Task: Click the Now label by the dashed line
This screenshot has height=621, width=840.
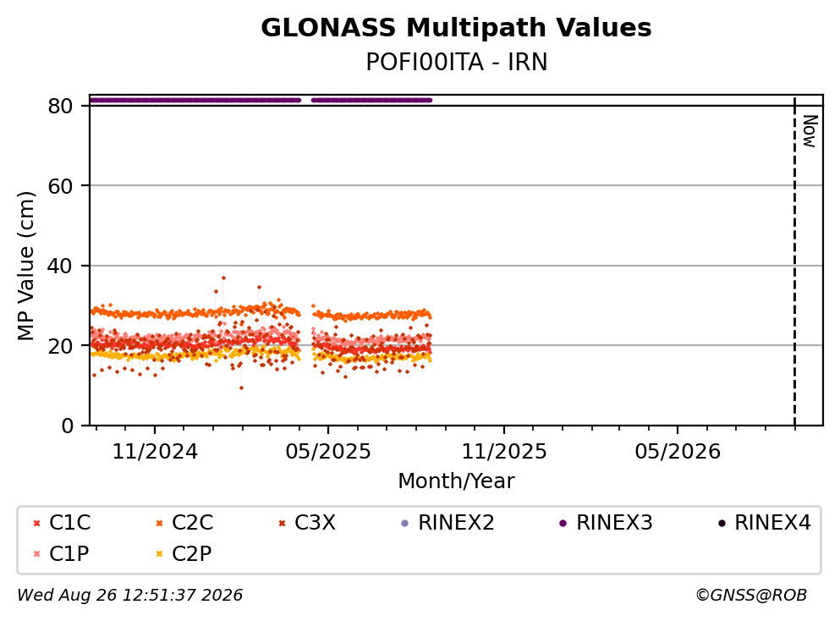Action: tap(810, 131)
